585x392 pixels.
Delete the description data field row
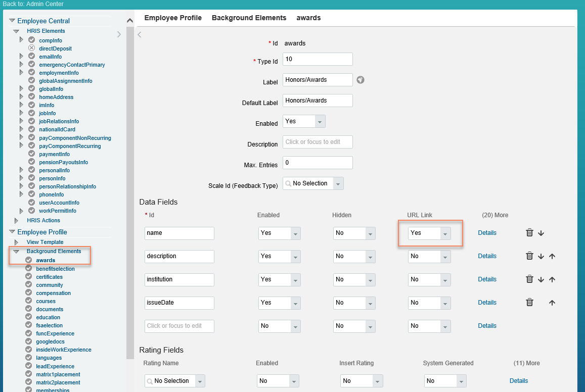(x=529, y=256)
